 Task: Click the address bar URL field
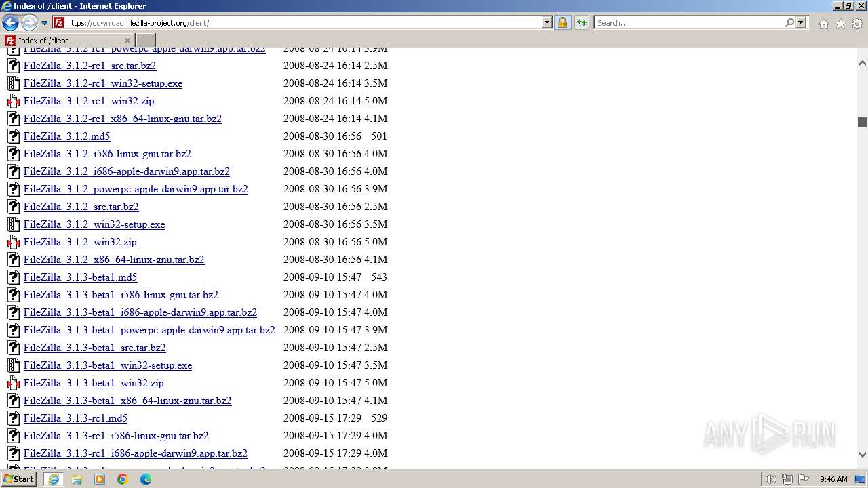(x=302, y=22)
